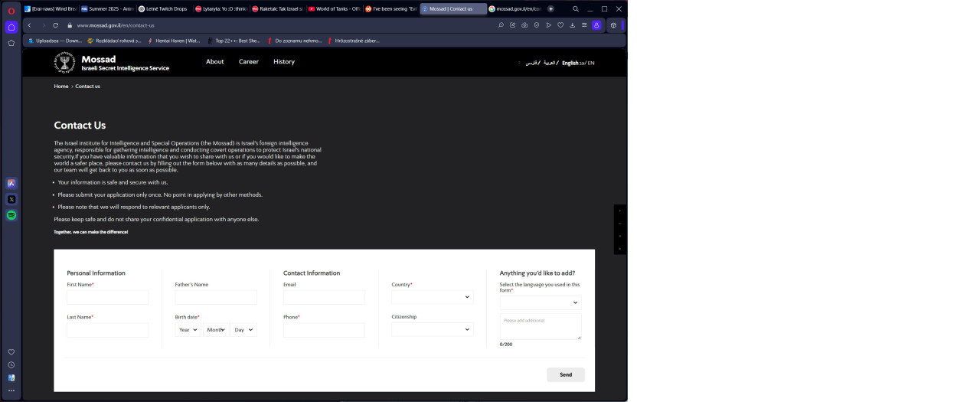Reload the Mossad contact page
This screenshot has height=402, width=980.
click(x=56, y=25)
